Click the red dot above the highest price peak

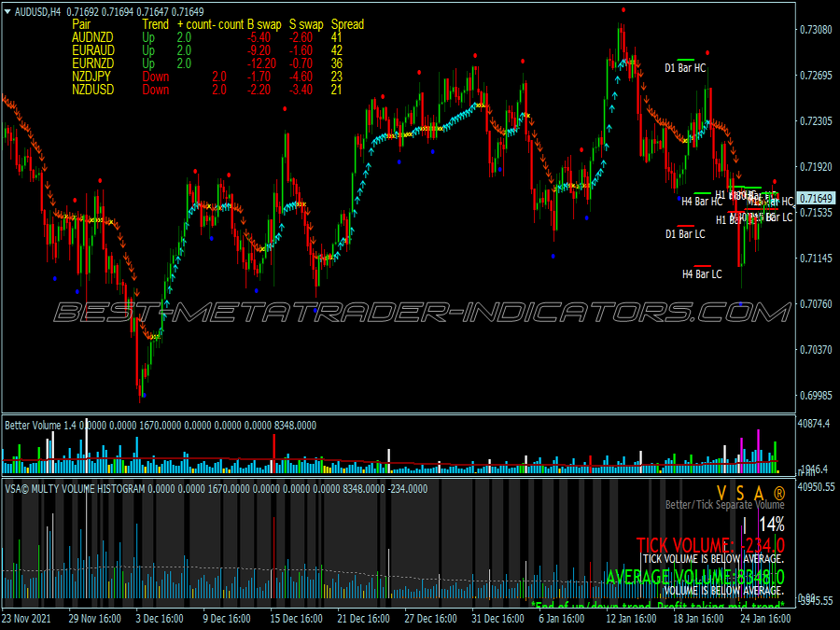tap(623, 9)
